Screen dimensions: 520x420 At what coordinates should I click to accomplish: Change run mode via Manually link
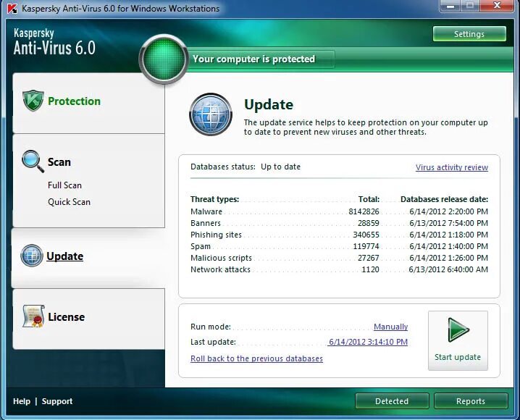[390, 327]
